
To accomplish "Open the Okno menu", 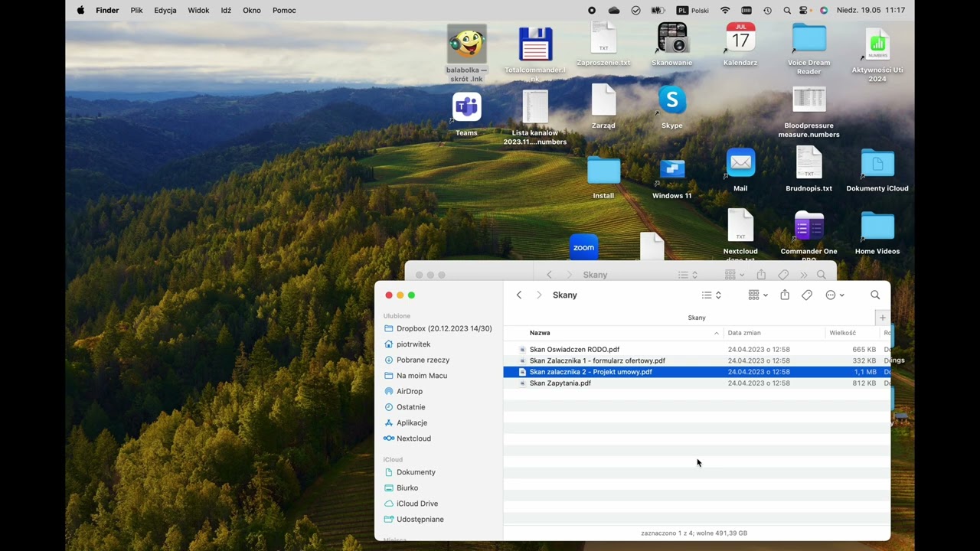I will click(x=252, y=10).
